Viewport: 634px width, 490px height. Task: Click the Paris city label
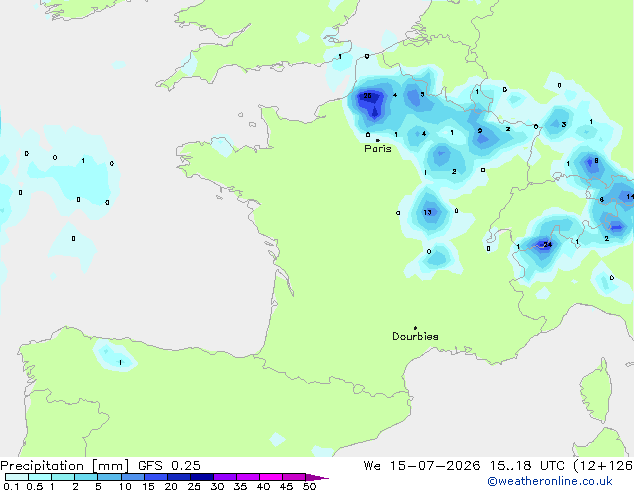pyautogui.click(x=378, y=149)
